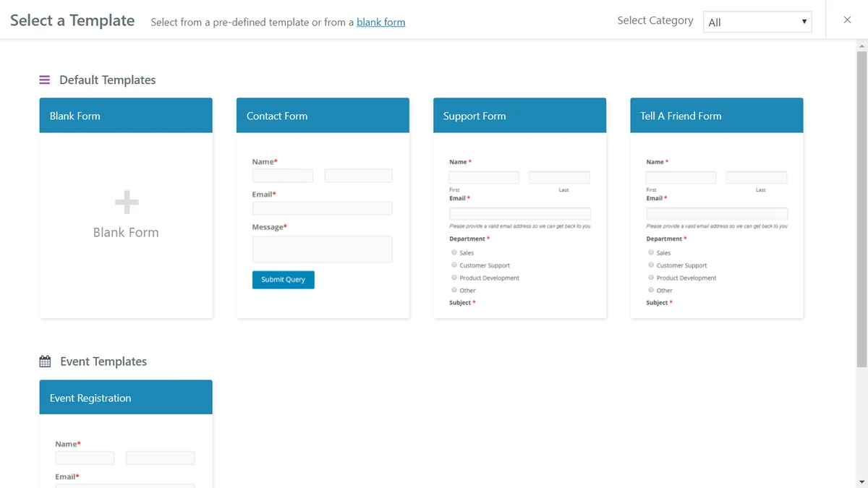Click the Email field in Support Form

(520, 214)
